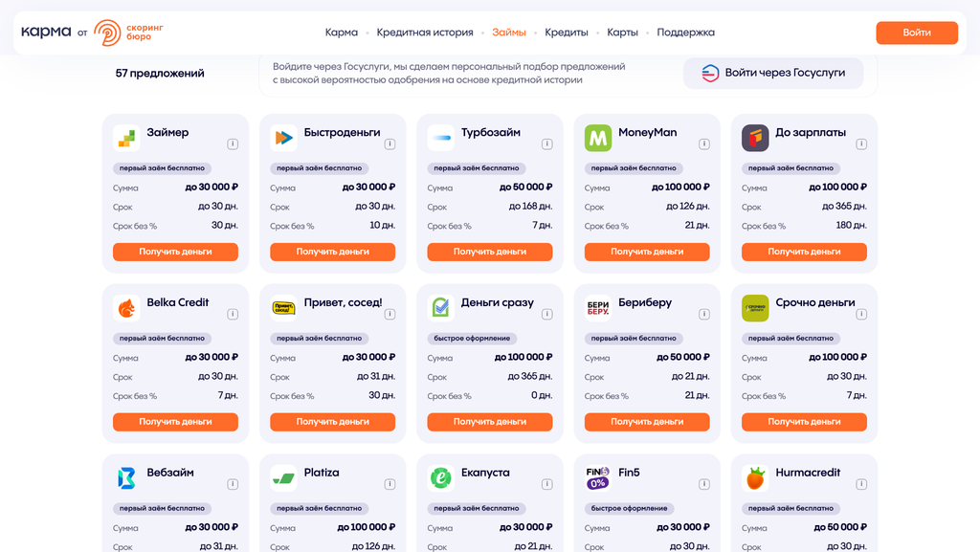Click до 365 дн. in До зарплаты card
The image size is (980, 552).
pyautogui.click(x=844, y=206)
